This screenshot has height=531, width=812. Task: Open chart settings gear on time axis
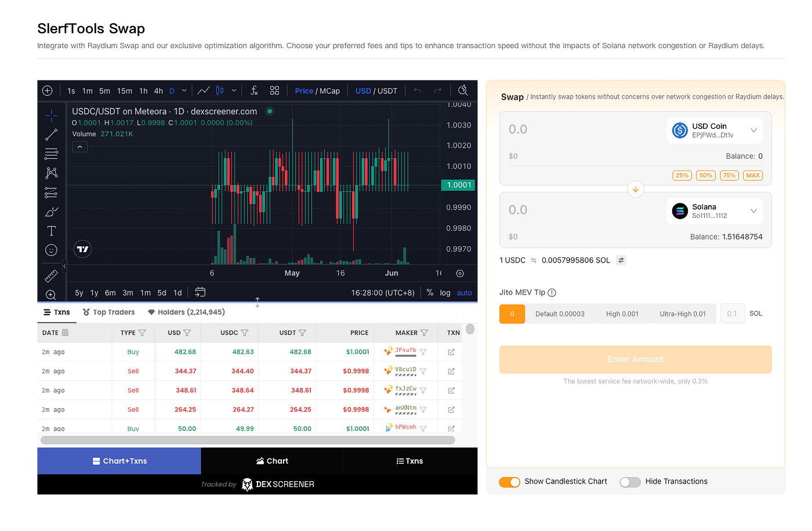(x=460, y=273)
